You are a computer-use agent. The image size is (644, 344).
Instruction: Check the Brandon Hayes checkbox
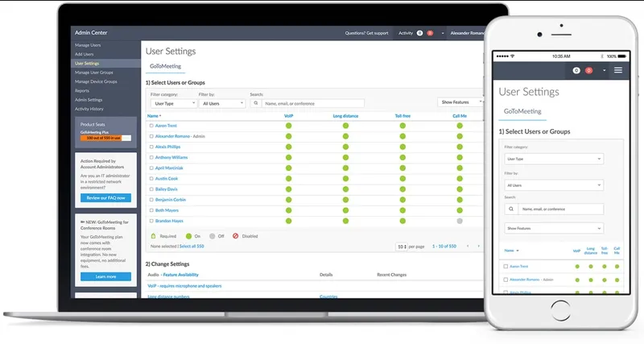pos(151,221)
